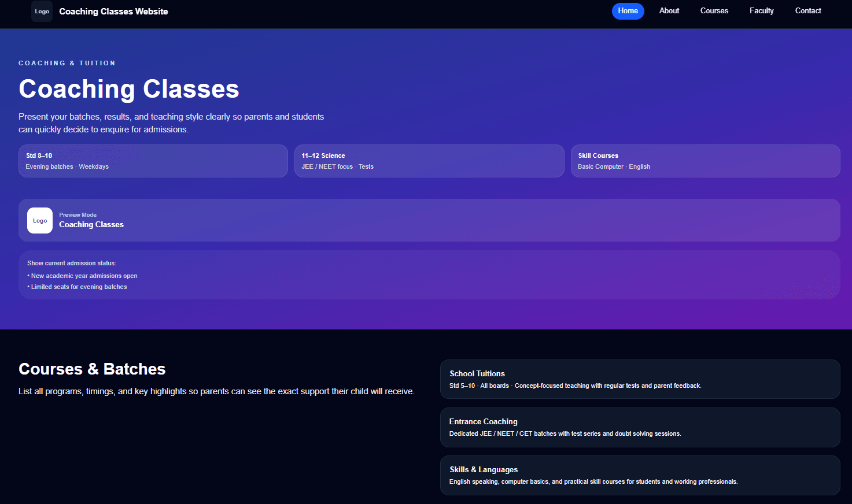Viewport: 852px width, 504px height.
Task: Select the Home navigation tab
Action: 628,11
